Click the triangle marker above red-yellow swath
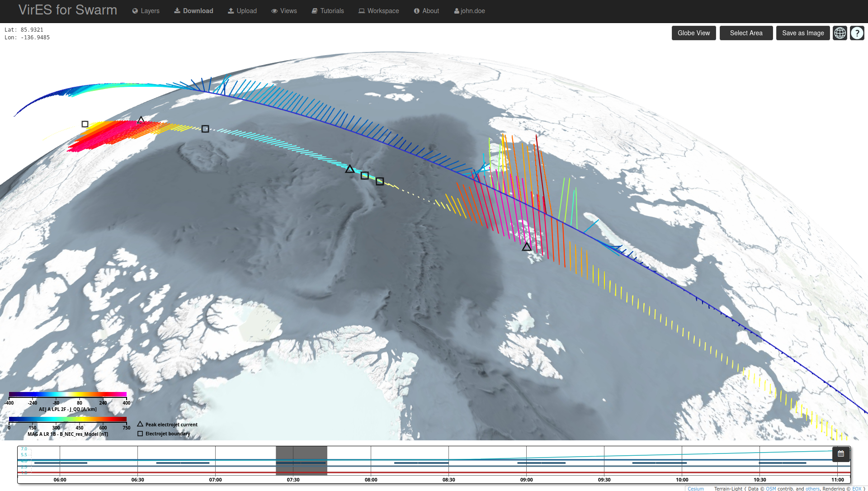 pyautogui.click(x=141, y=120)
